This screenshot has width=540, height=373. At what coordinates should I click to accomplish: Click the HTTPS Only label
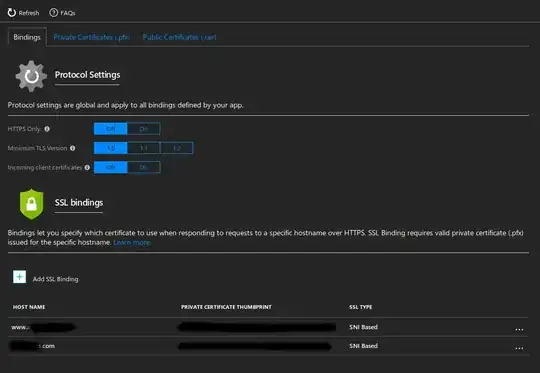click(x=24, y=129)
